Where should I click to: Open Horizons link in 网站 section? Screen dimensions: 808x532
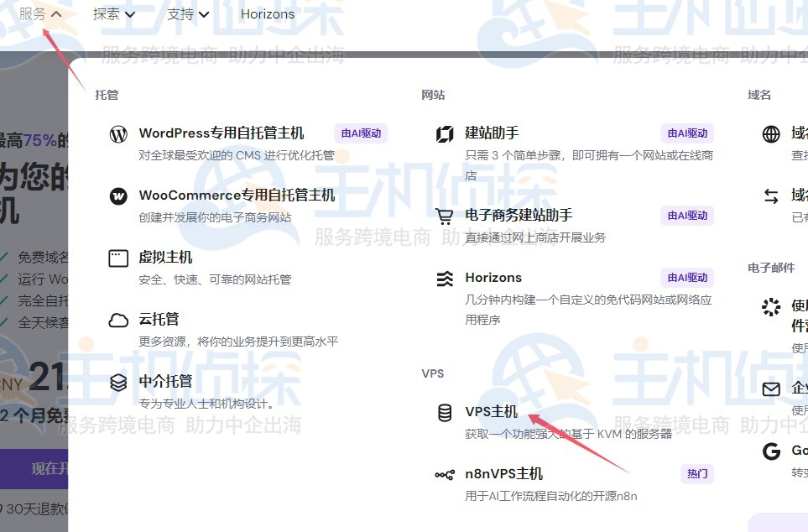tap(493, 278)
